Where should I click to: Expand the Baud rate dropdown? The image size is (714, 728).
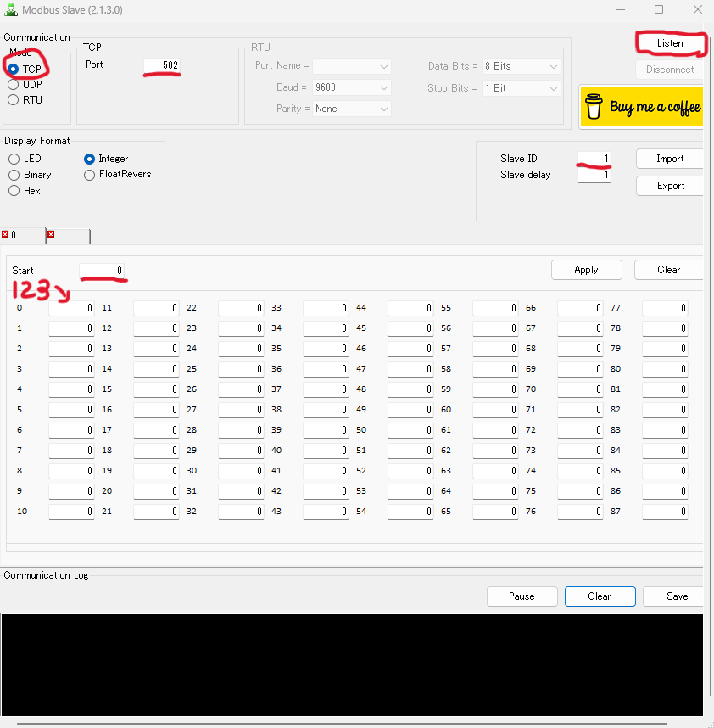(351, 87)
